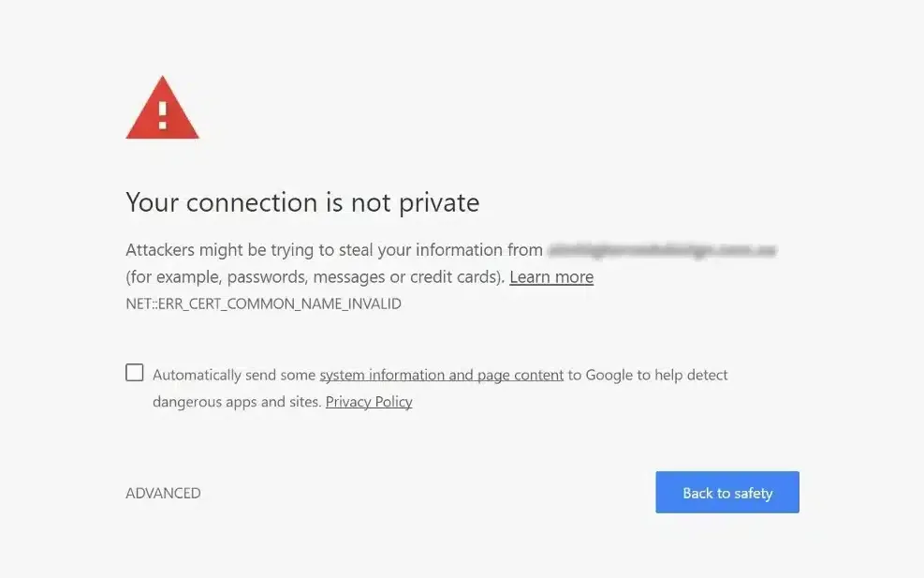This screenshot has height=578, width=924.
Task: Click the NET::ERR_CERT_COMMON_NAME_INVALID error code
Action: (x=263, y=303)
